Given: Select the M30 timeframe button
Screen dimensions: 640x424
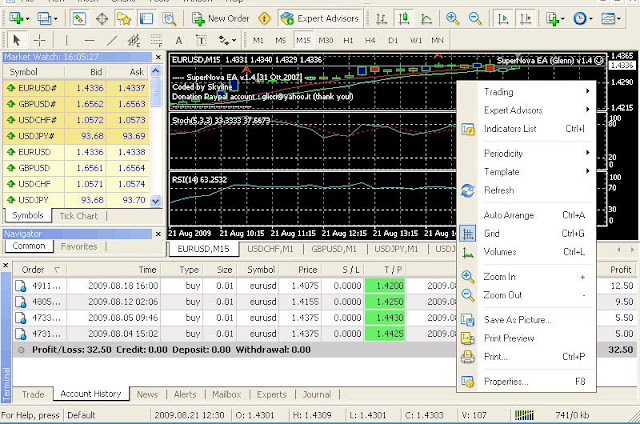Looking at the screenshot, I should click(326, 40).
